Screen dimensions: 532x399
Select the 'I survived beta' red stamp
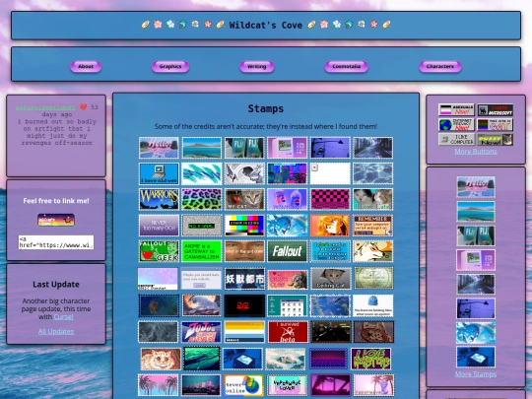[x=288, y=332]
